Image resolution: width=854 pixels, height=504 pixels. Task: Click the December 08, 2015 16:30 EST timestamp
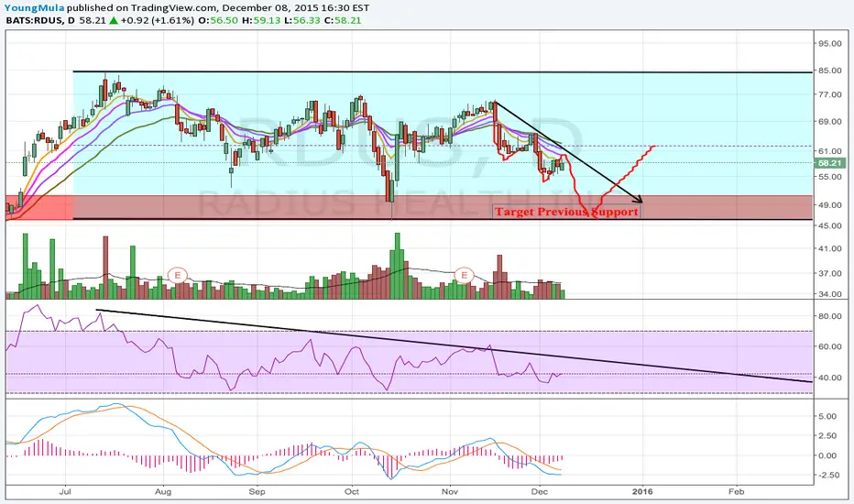click(x=296, y=7)
